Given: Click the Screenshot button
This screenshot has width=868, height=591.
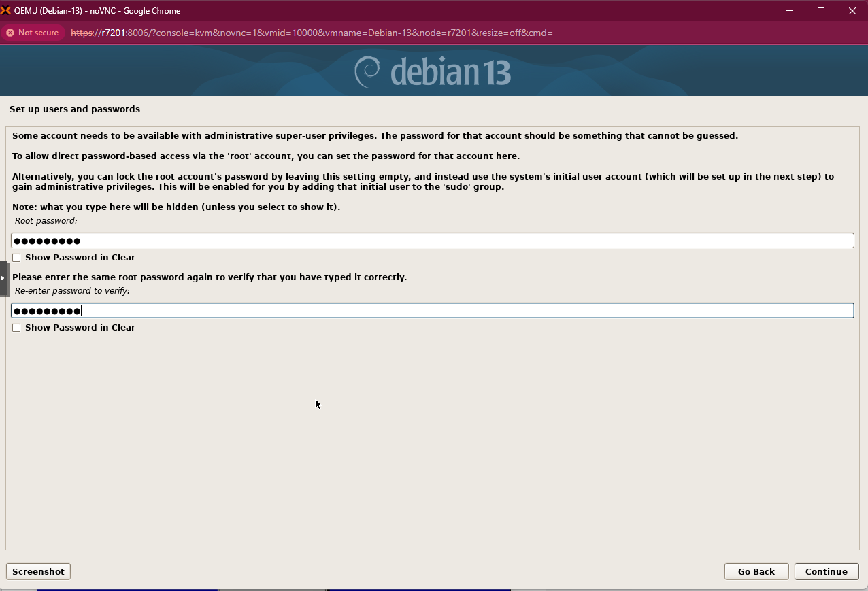Looking at the screenshot, I should pyautogui.click(x=38, y=571).
